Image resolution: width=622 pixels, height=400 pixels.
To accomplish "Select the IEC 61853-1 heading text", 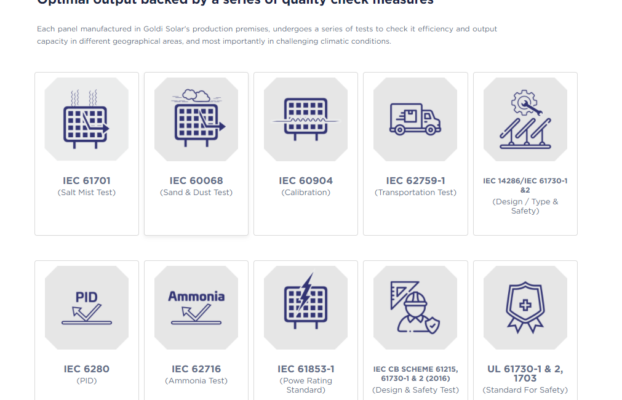I will [x=305, y=368].
